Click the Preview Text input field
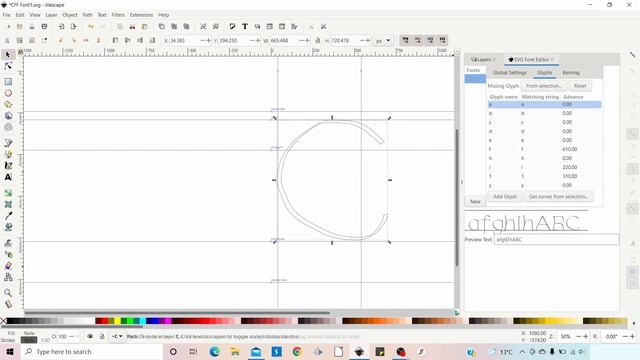 (x=556, y=239)
